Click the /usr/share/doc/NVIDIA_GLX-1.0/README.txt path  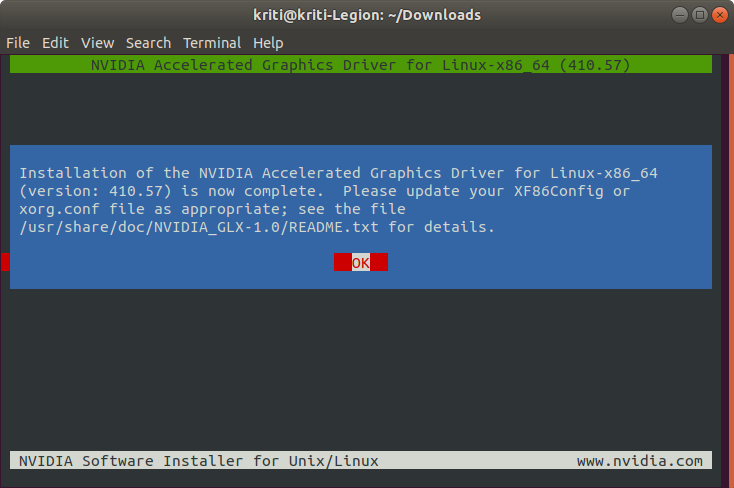coord(199,227)
